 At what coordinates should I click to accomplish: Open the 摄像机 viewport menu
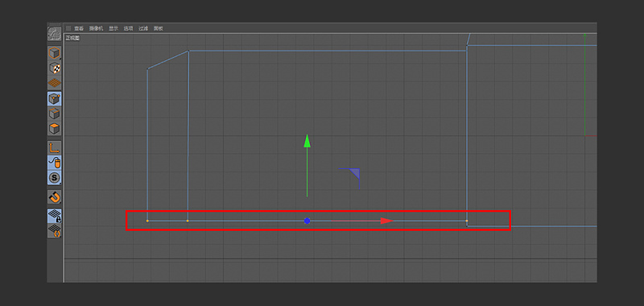96,28
